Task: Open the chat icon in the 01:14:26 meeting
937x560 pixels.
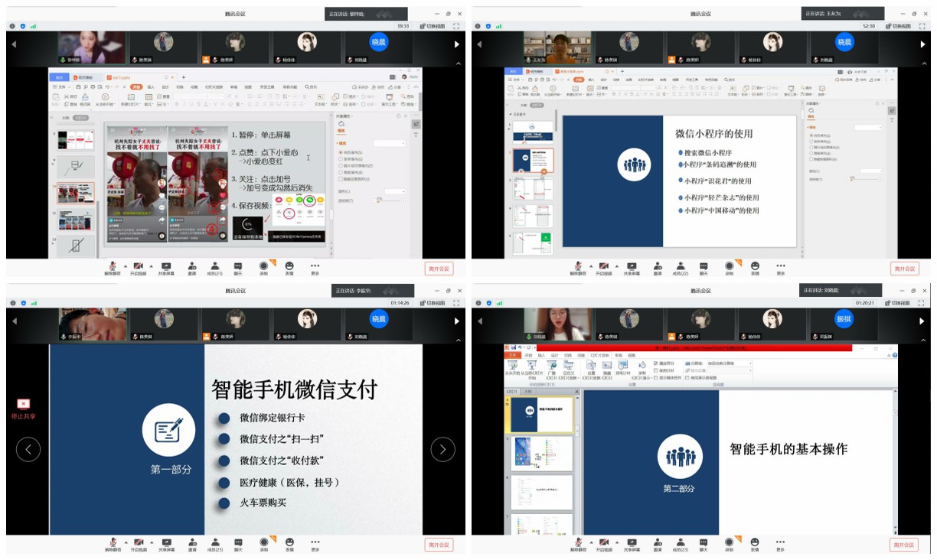Action: (x=238, y=544)
